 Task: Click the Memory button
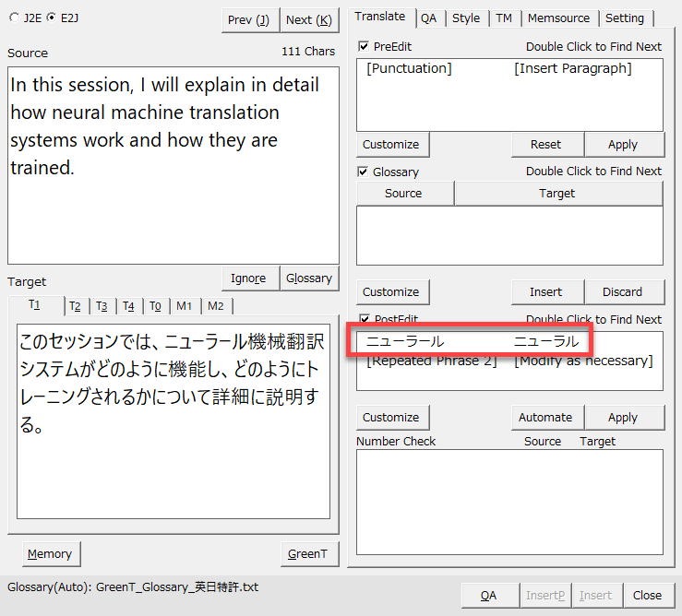pos(50,553)
